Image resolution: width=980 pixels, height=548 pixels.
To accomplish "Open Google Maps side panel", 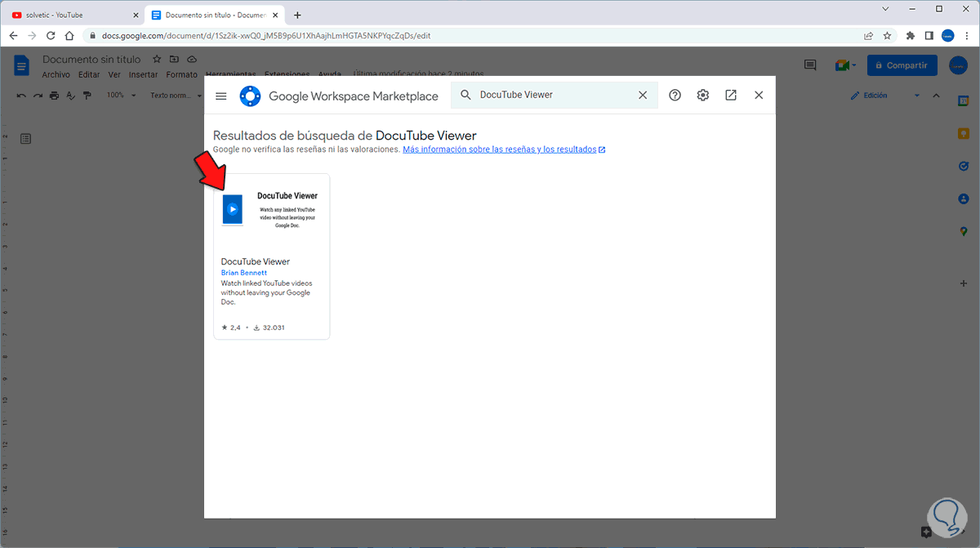I will pos(964,231).
